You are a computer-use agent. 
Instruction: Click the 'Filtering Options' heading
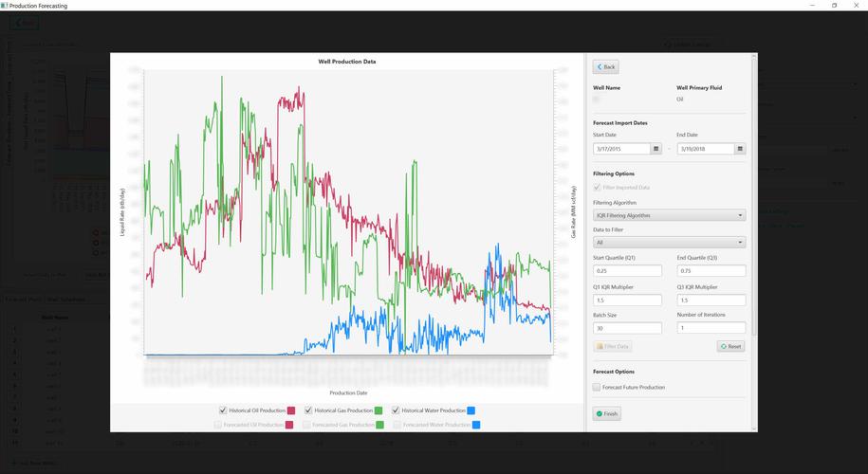point(614,173)
